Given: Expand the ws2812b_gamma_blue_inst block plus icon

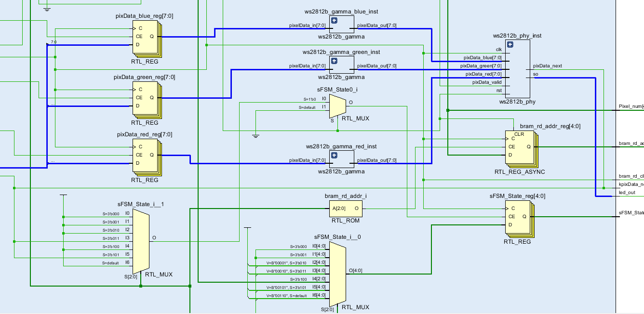Looking at the screenshot, I should tap(334, 21).
